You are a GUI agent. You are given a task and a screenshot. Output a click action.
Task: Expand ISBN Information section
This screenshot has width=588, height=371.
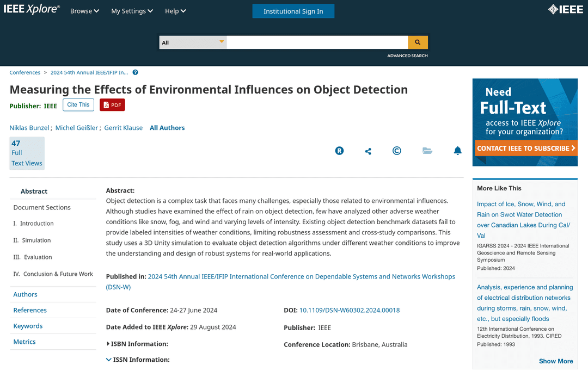(x=137, y=344)
